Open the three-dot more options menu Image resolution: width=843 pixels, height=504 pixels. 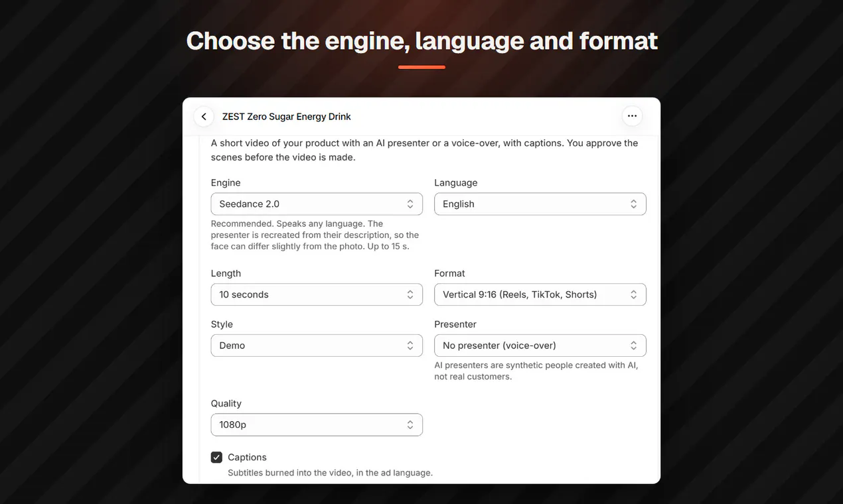[x=632, y=116]
